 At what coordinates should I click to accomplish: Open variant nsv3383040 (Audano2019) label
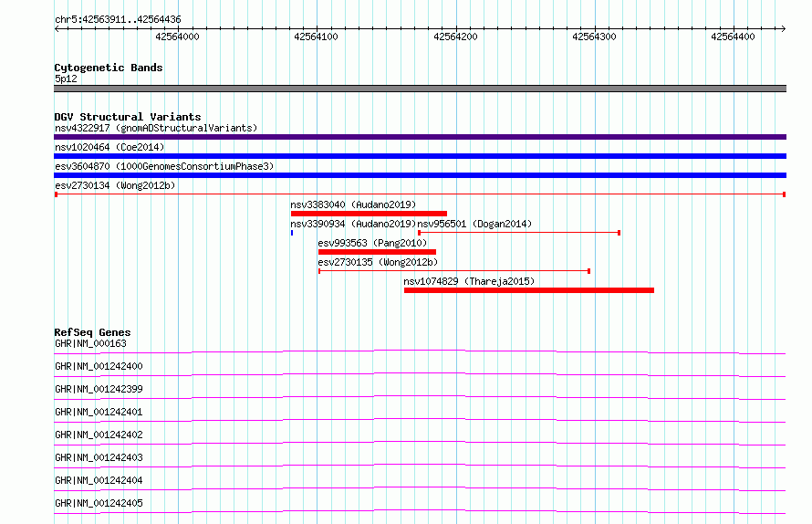point(353,204)
